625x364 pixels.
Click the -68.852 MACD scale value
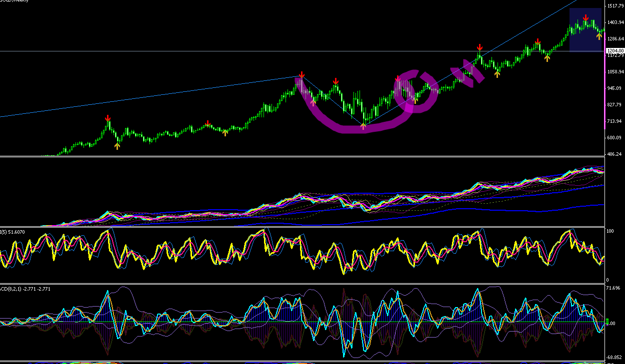pos(613,358)
